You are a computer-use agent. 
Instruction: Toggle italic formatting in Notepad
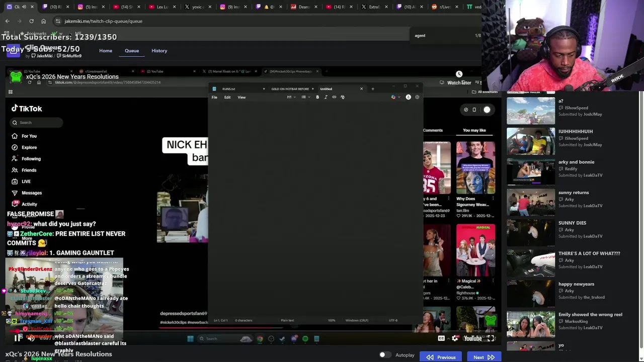(326, 97)
